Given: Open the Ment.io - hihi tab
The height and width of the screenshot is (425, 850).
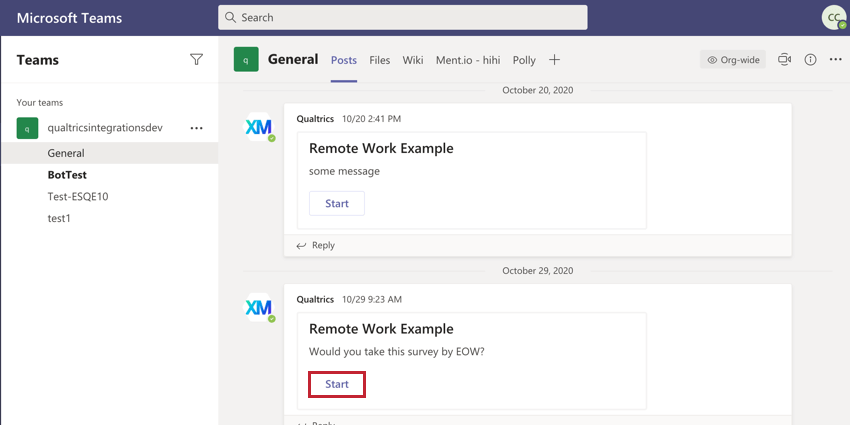Looking at the screenshot, I should point(468,60).
